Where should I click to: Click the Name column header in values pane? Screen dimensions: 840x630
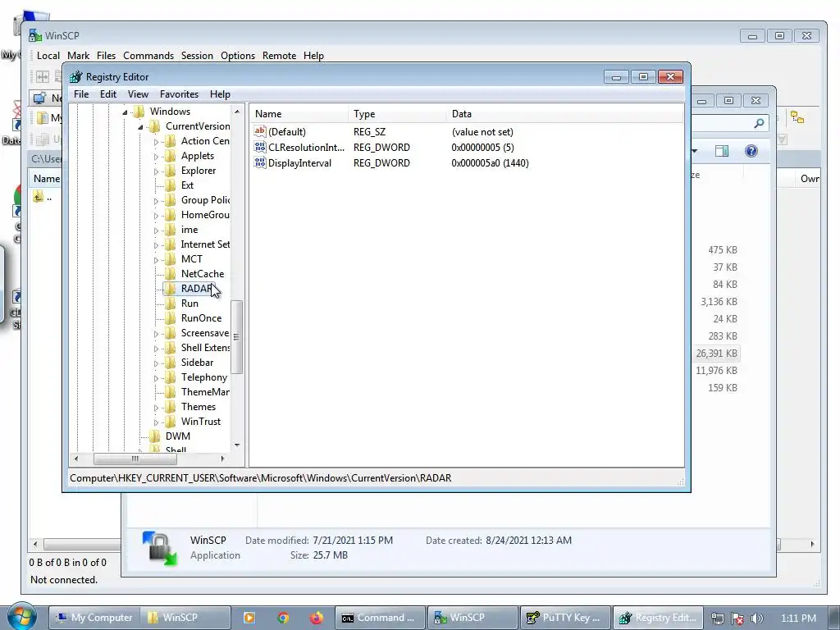(299, 114)
